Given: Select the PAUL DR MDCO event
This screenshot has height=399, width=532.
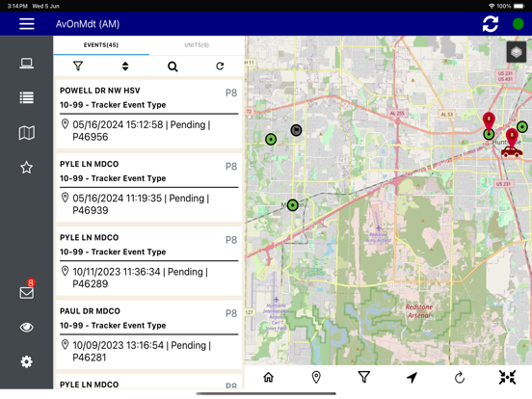Looking at the screenshot, I should point(149,334).
